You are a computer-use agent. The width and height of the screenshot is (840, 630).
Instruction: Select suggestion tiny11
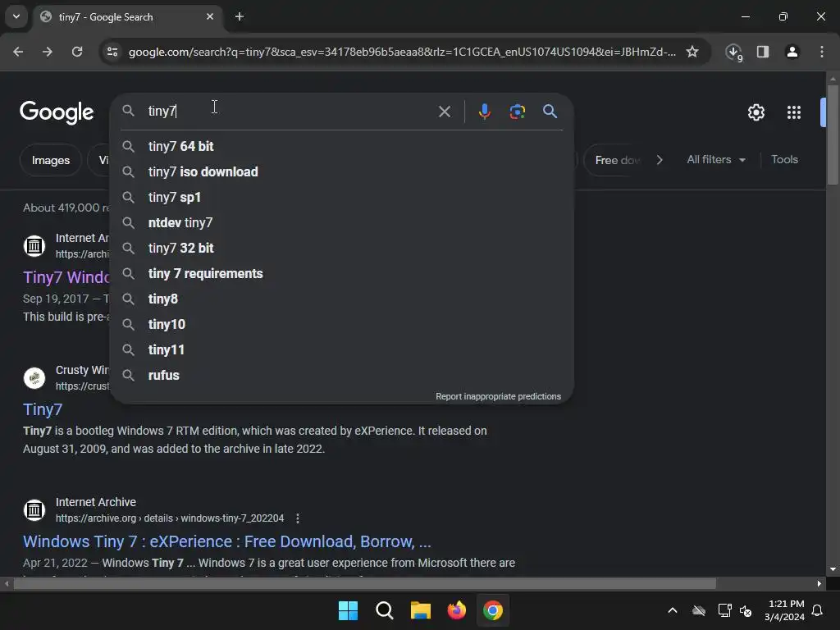(342, 349)
